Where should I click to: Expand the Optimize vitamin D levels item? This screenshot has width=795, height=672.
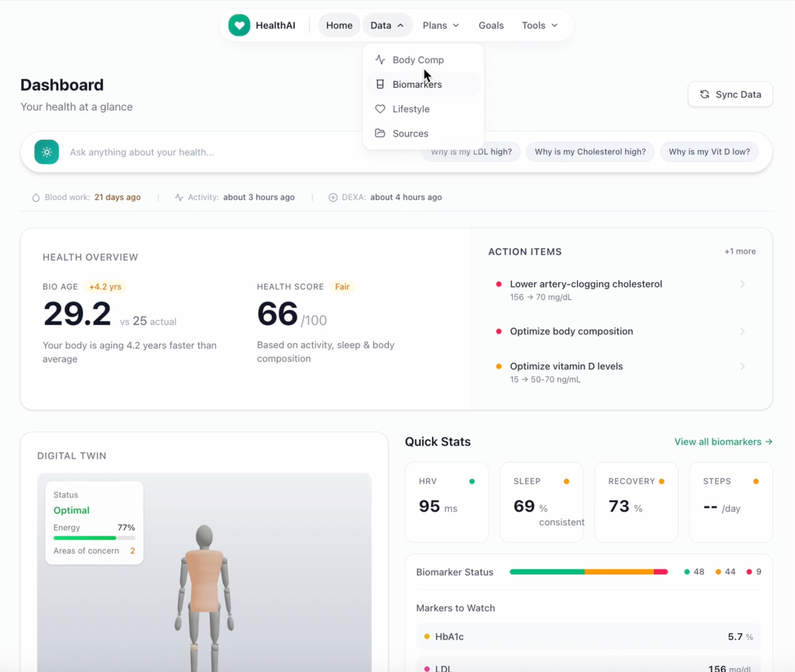click(x=566, y=366)
